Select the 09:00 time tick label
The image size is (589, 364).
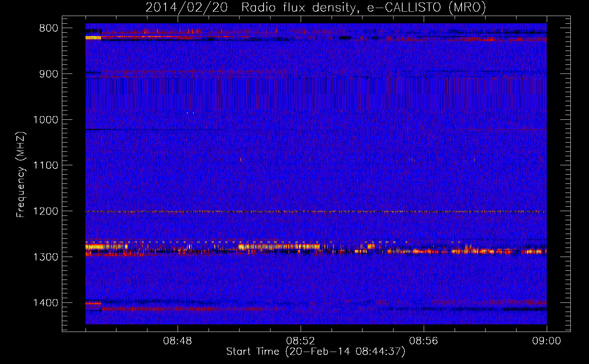(x=546, y=341)
